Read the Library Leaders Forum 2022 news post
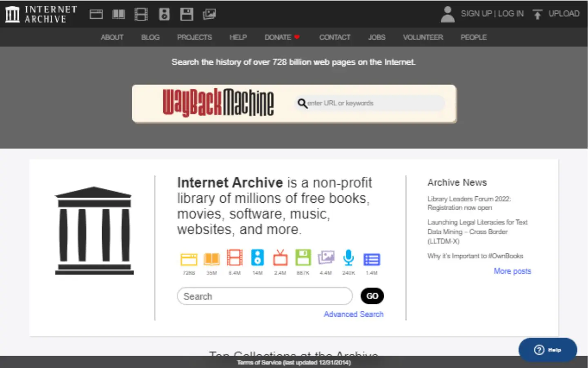Viewport: 588px width, 368px height. click(x=469, y=203)
